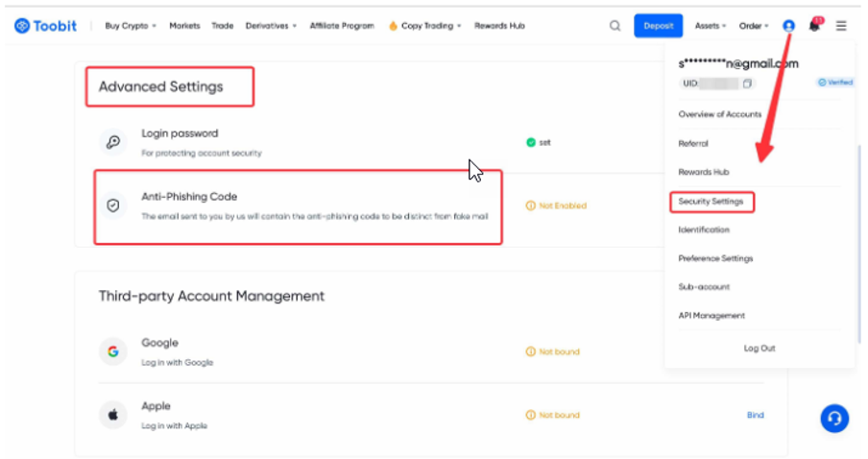Click the customer support headset icon
The width and height of the screenshot is (868, 459).
(834, 418)
